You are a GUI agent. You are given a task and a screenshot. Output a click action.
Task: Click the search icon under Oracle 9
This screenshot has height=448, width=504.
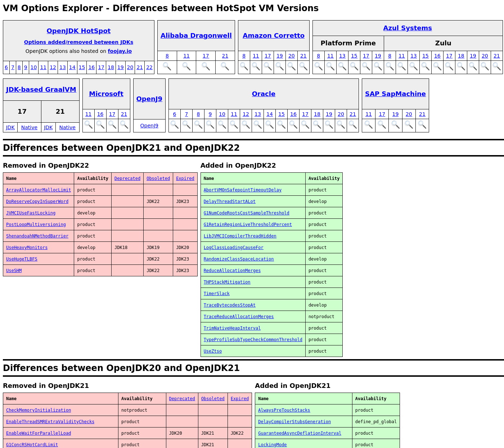(210, 125)
